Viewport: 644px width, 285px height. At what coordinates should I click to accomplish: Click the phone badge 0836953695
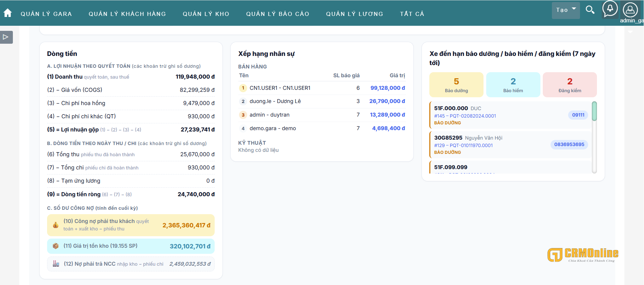570,145
